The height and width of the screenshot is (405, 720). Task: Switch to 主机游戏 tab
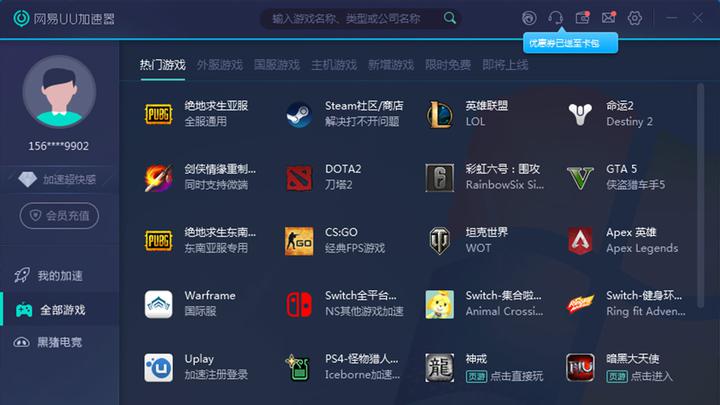click(x=334, y=65)
